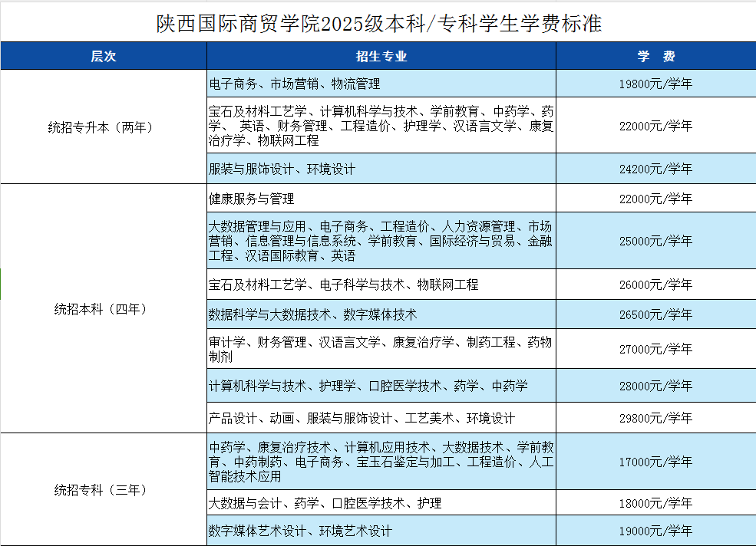Image resolution: width=756 pixels, height=546 pixels.
Task: Click the 统招本科（四年） level cell
Action: click(104, 308)
